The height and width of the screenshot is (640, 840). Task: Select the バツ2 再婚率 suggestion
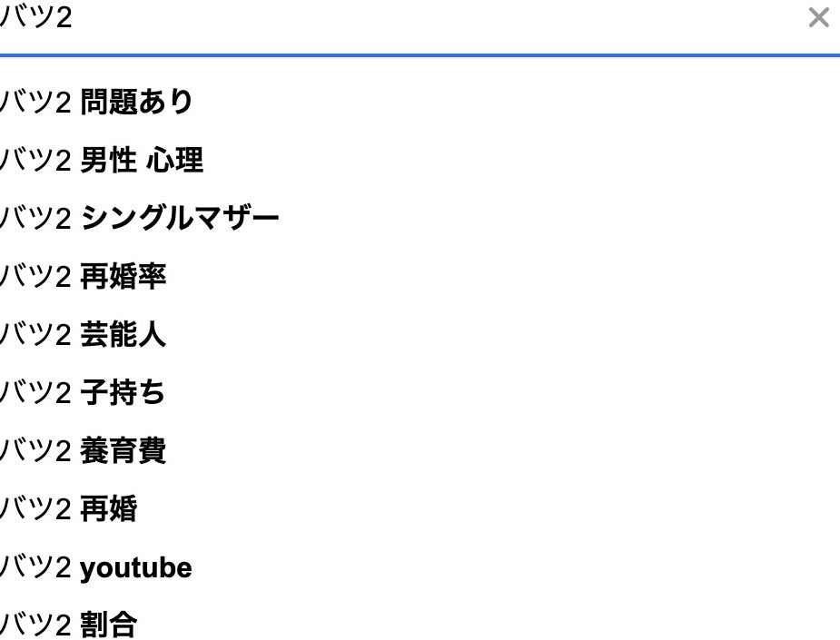83,277
